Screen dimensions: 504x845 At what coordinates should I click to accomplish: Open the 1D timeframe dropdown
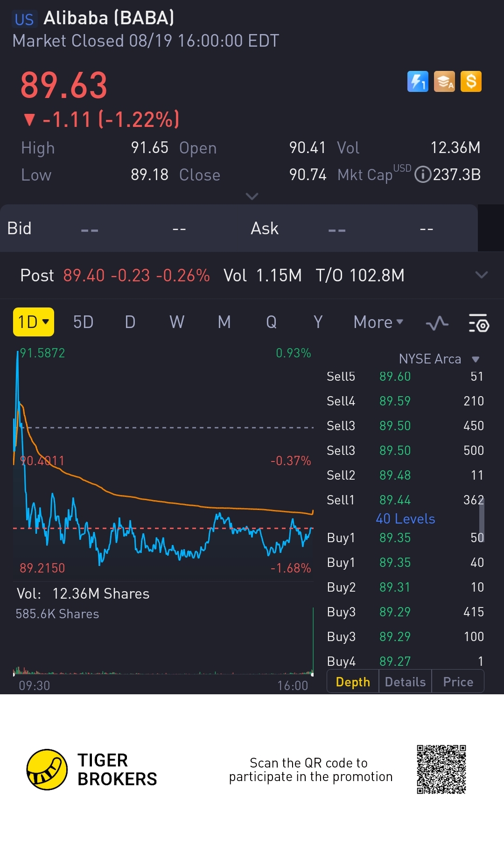pos(34,322)
